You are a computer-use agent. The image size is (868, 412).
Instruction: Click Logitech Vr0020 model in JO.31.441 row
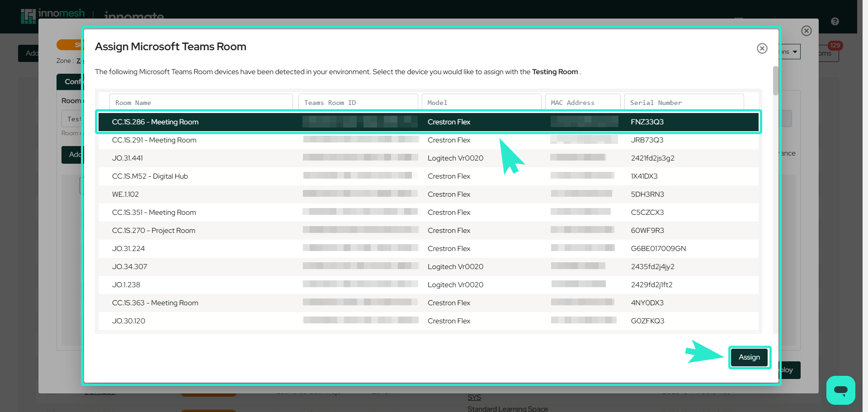pos(455,158)
